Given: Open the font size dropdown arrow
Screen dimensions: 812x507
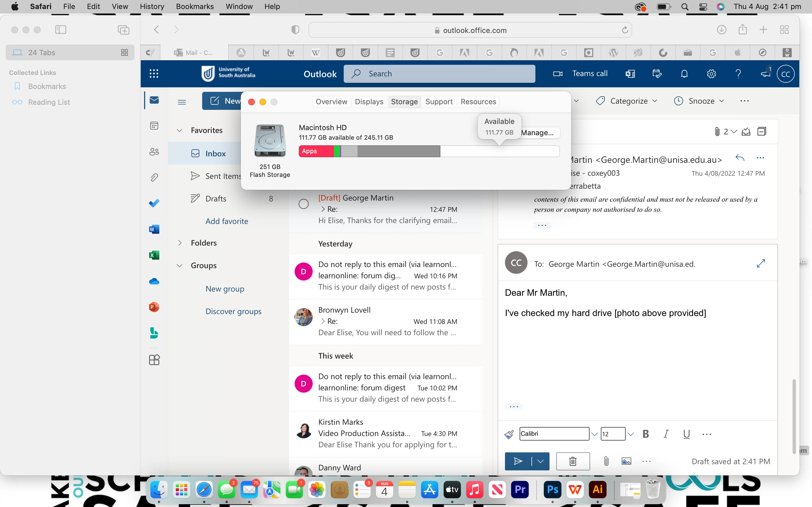Looking at the screenshot, I should click(630, 434).
